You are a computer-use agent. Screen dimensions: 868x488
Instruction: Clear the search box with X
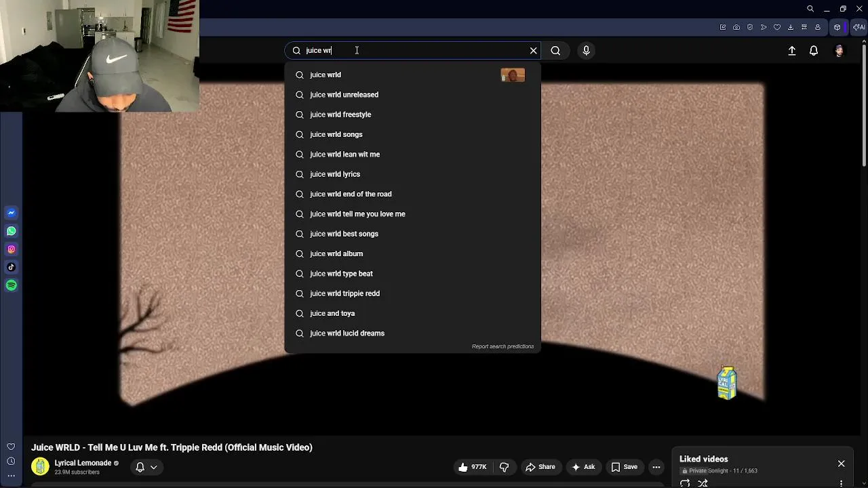[x=534, y=51]
